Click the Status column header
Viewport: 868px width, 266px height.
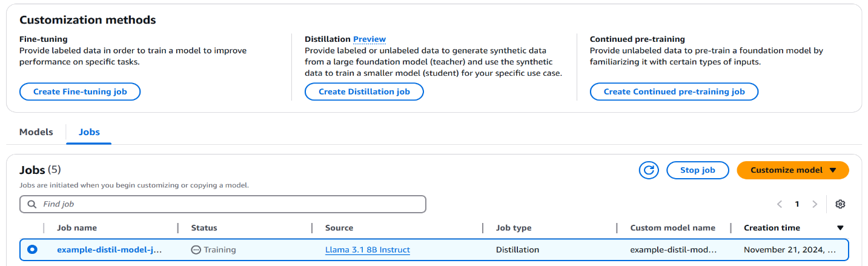point(204,228)
